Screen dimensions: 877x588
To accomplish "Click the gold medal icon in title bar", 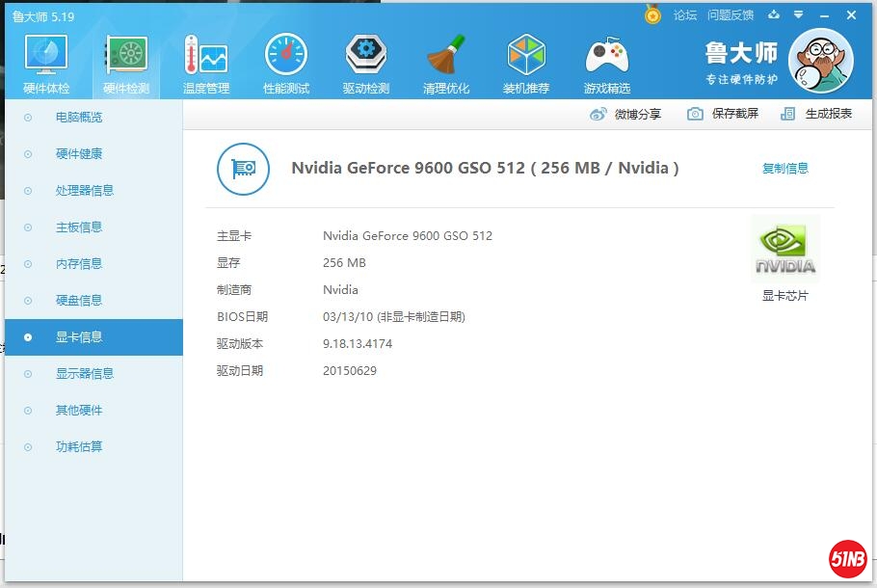I will click(x=652, y=14).
